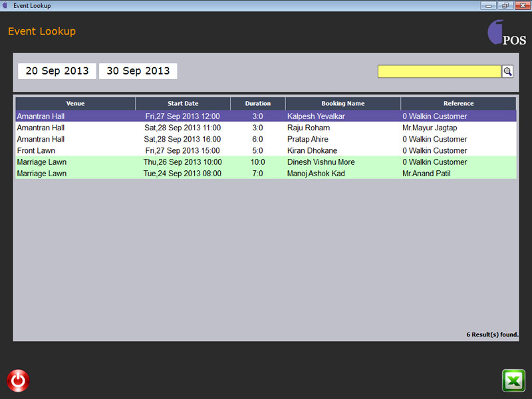Select the Raju Roham booking row

click(308, 128)
